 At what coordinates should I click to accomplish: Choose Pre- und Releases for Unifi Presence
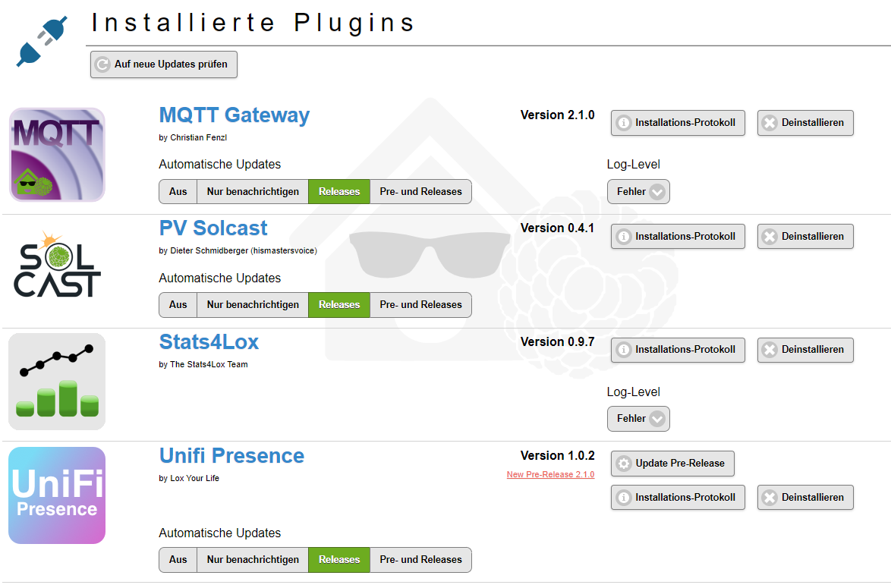420,560
